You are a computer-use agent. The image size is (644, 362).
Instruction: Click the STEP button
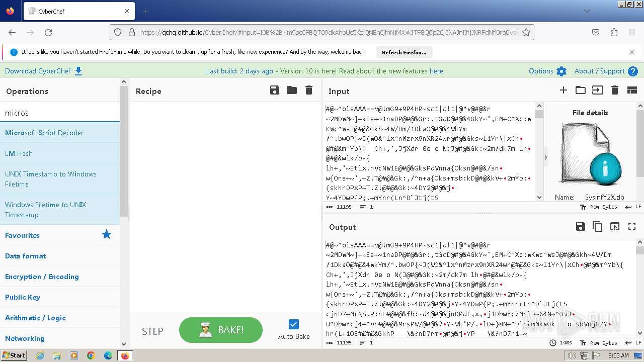pyautogui.click(x=152, y=331)
